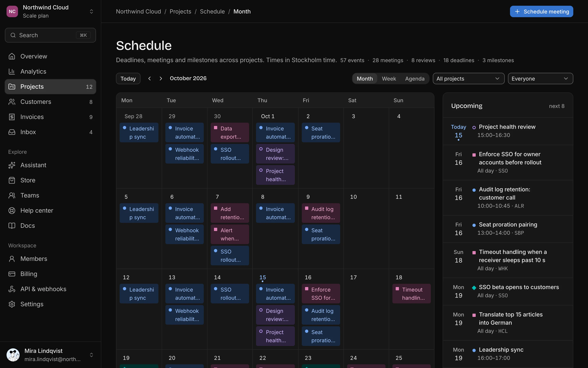The image size is (588, 368).
Task: Click the Today button
Action: (128, 79)
